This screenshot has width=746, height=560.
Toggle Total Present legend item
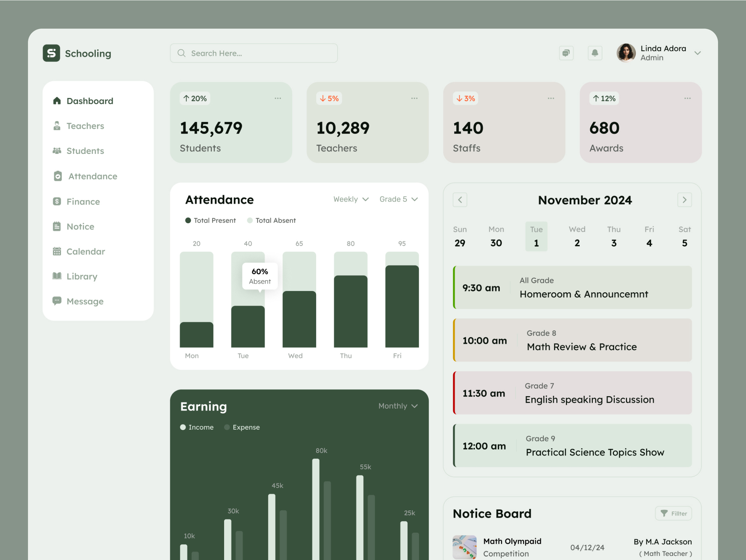click(210, 220)
